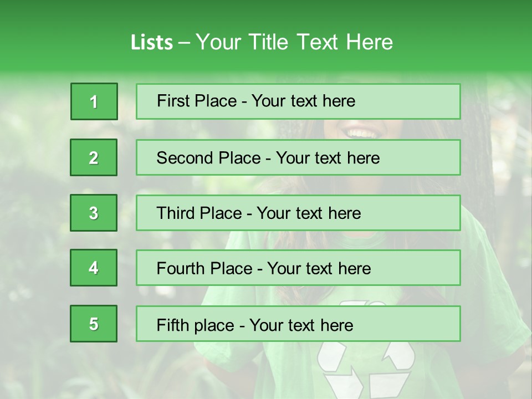Screen dimensions: 532x399
Task: Select the "Second Place - Your text here" bar
Action: click(298, 157)
